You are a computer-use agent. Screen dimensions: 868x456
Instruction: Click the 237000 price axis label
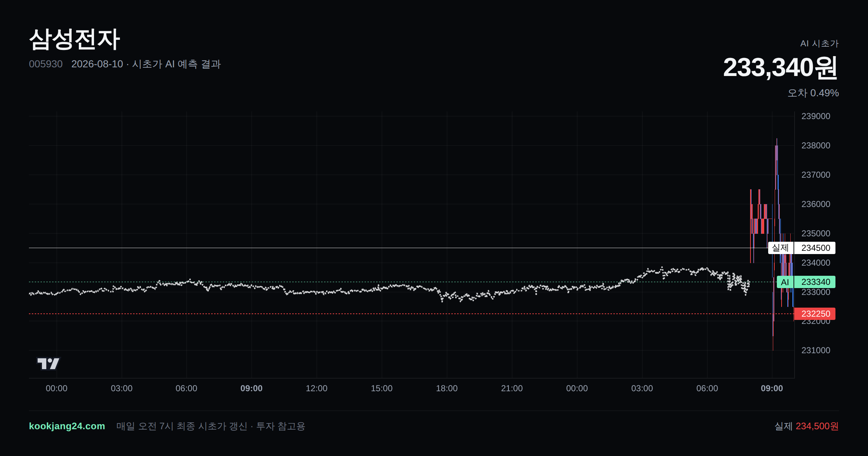[x=816, y=175]
